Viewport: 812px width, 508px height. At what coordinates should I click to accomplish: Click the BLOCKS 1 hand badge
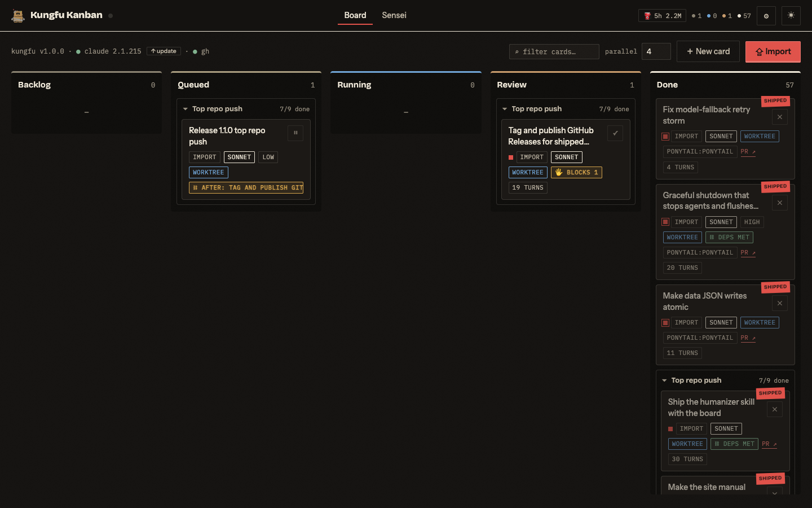coord(576,173)
